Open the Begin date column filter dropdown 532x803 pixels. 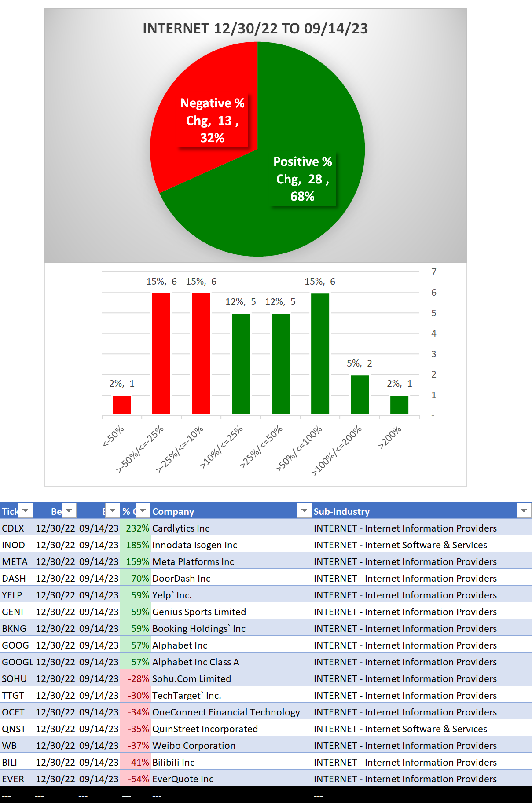(x=69, y=510)
